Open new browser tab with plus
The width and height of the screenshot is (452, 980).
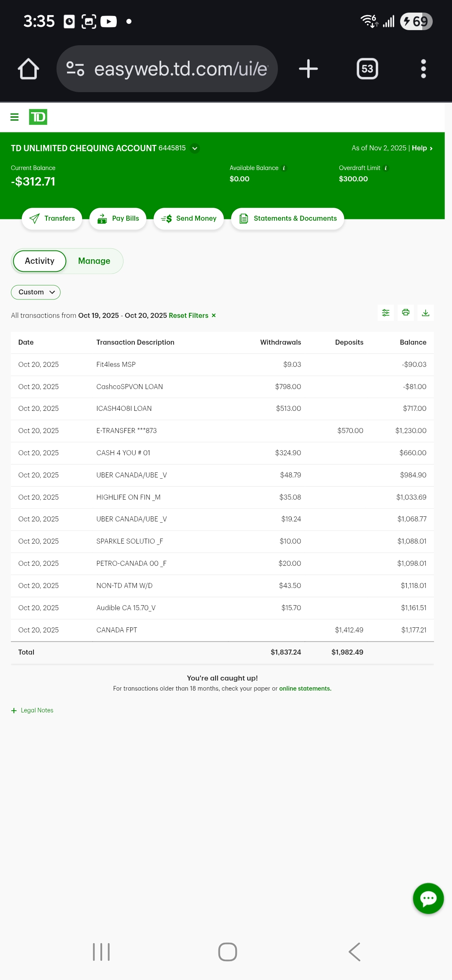308,69
